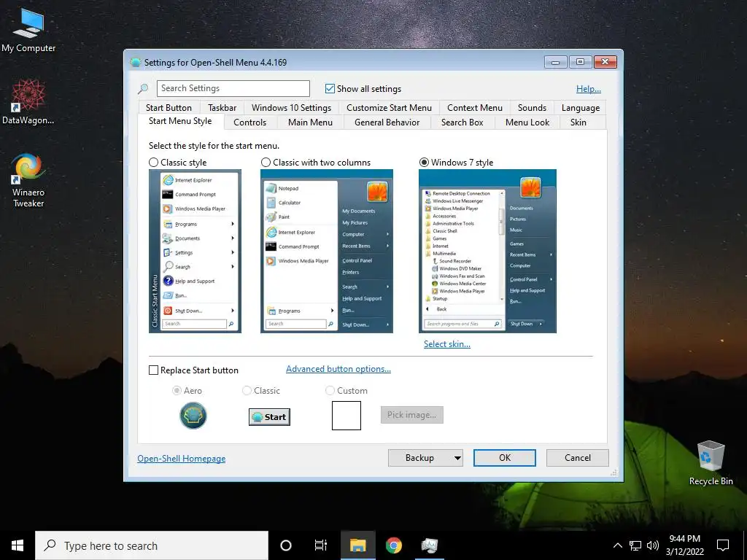747x560 pixels.
Task: Switch to the Search Box tab
Action: coord(462,122)
